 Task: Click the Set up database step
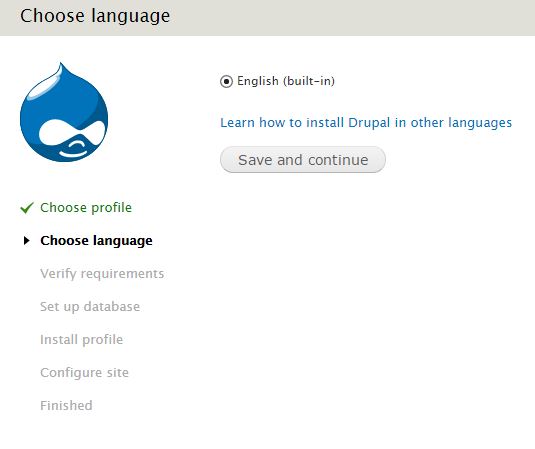[90, 307]
